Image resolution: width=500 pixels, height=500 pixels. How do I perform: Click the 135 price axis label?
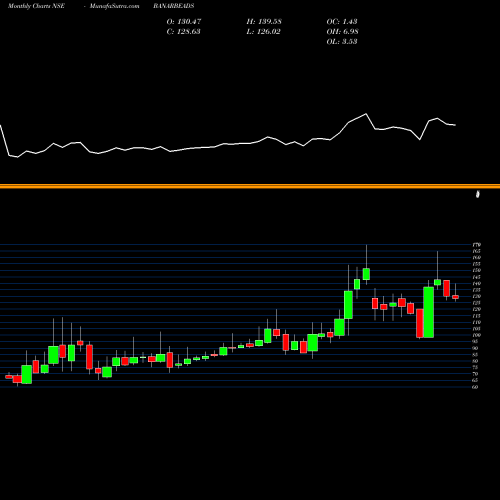click(x=476, y=290)
